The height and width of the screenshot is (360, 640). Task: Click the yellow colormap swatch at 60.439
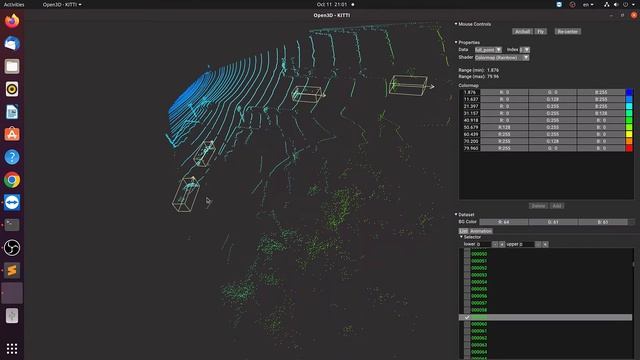[x=629, y=134]
